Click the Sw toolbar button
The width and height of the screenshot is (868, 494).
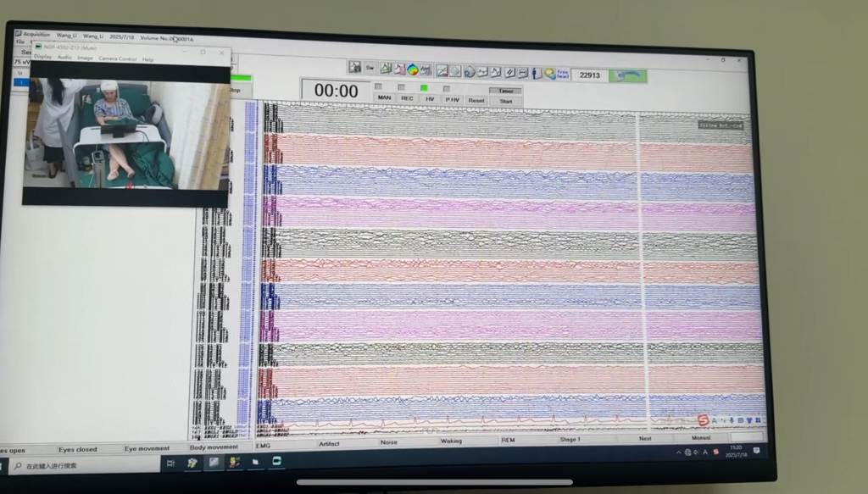pos(370,68)
